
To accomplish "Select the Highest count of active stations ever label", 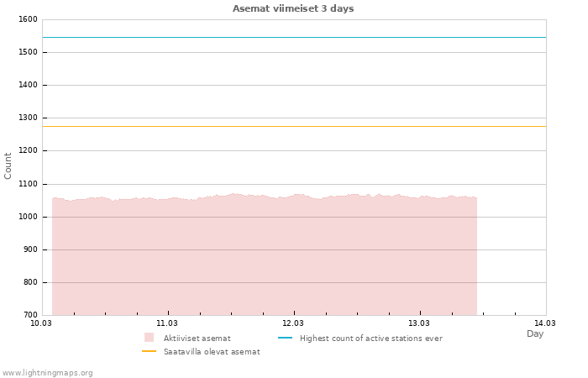I will click(370, 338).
